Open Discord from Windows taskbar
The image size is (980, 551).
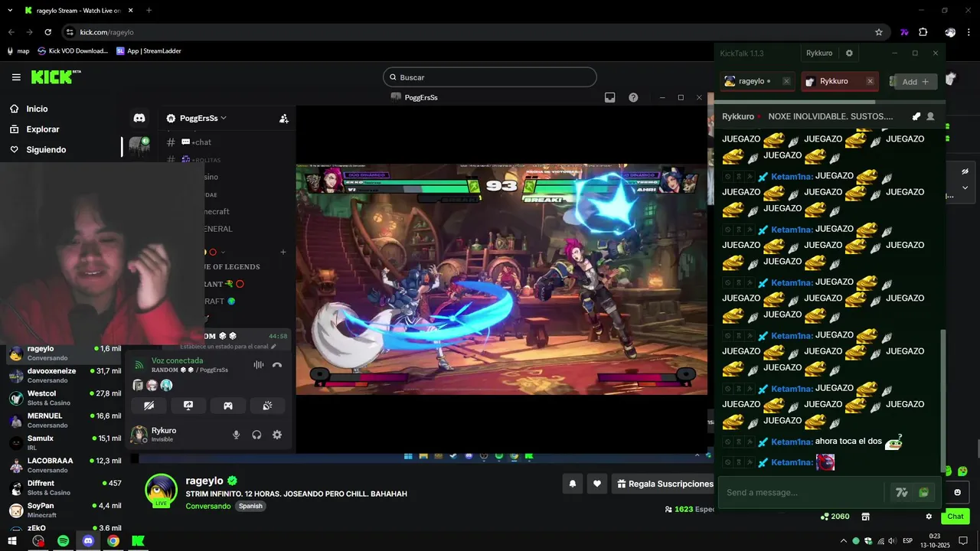coord(88,541)
